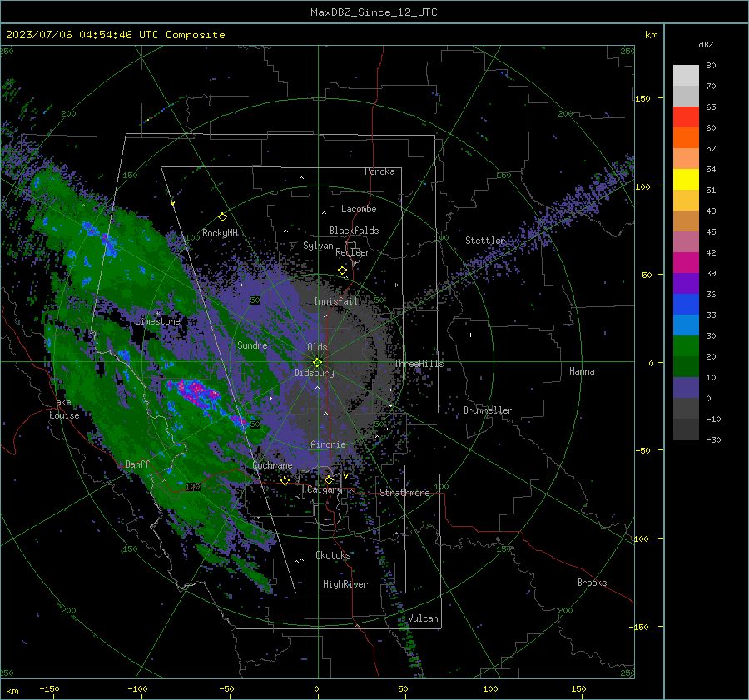749x700 pixels.
Task: Click the Lacombe city label
Action: [x=359, y=209]
